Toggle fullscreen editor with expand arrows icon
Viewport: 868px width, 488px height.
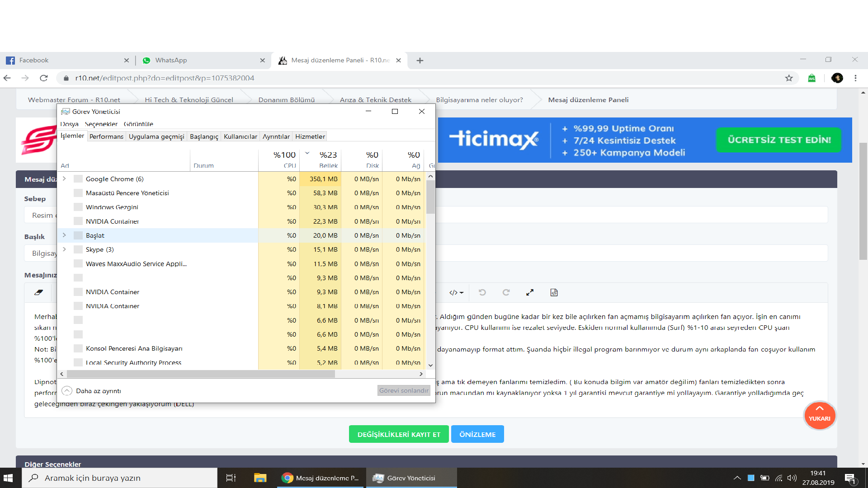coord(530,292)
